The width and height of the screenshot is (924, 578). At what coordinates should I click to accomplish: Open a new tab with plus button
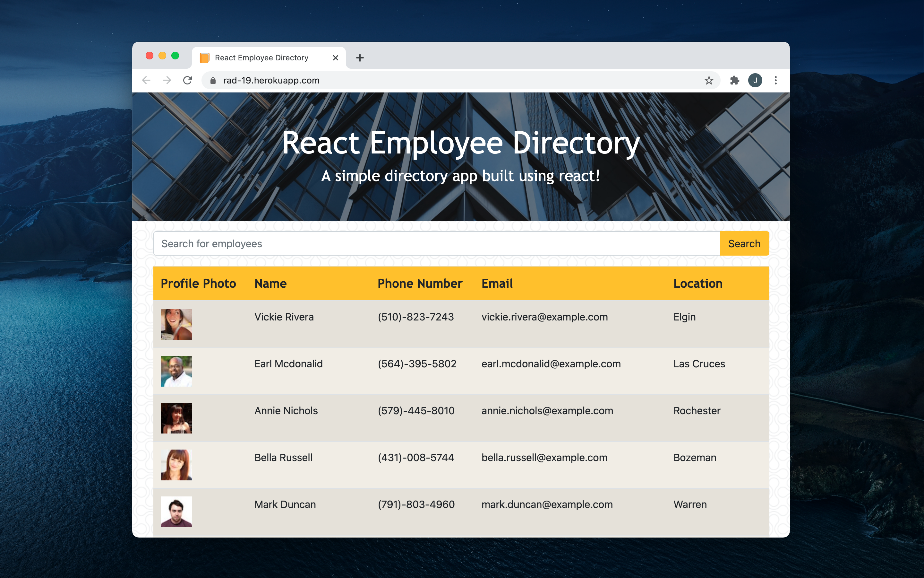click(360, 58)
